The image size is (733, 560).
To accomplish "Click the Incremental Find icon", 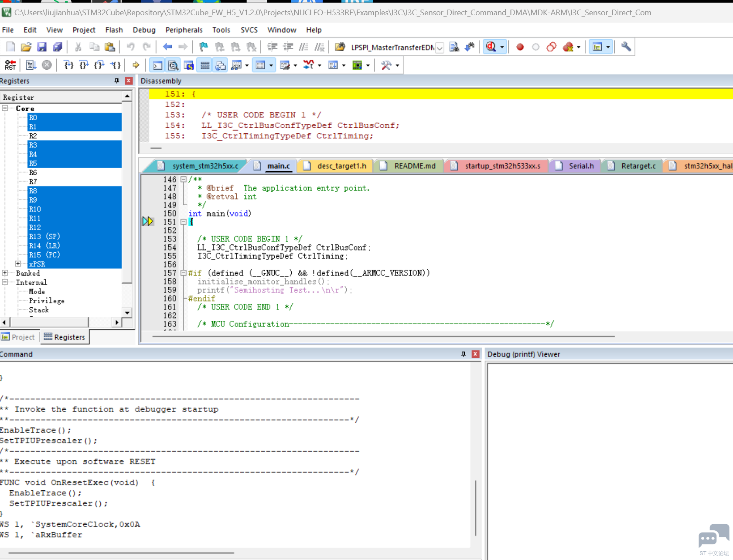I will 470,47.
